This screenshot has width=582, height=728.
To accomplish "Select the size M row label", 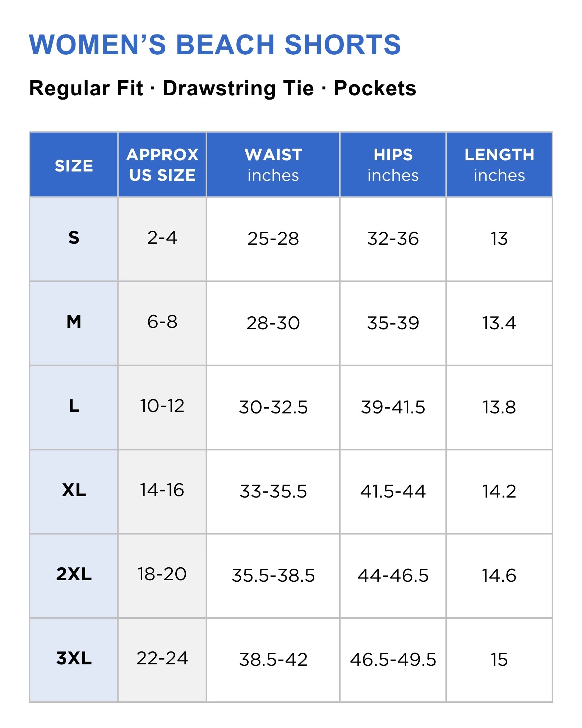I will pos(74,324).
